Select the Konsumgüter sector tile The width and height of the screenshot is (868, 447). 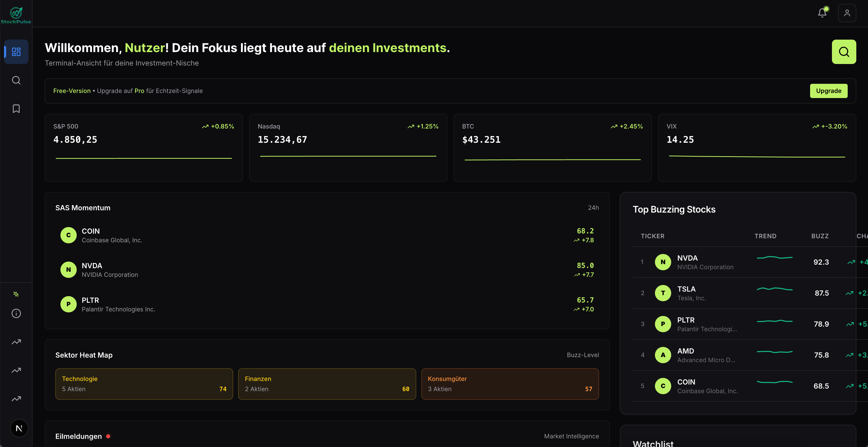pyautogui.click(x=510, y=384)
